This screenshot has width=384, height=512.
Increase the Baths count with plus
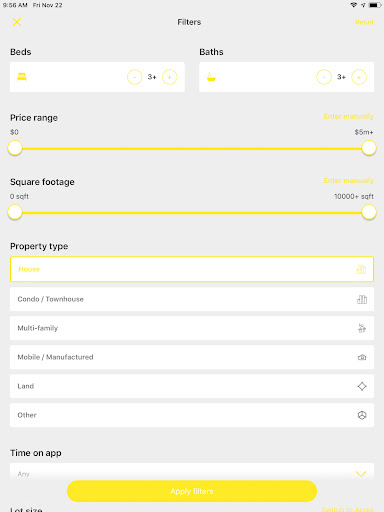coord(359,77)
